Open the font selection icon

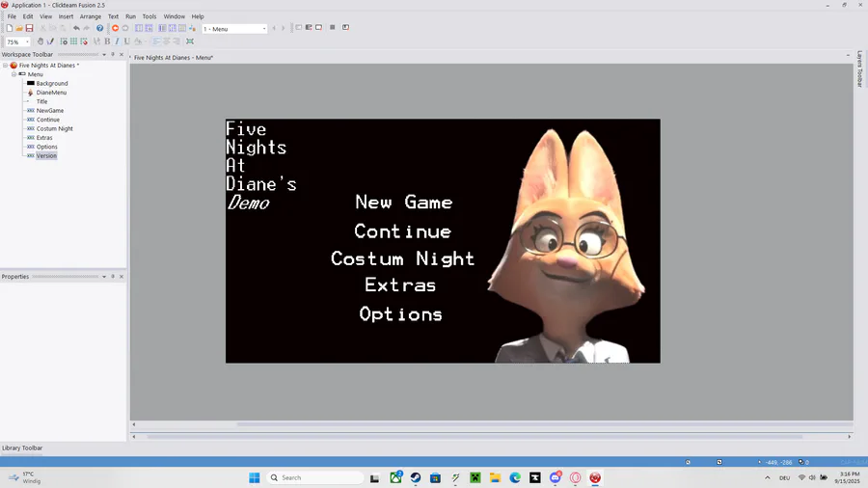(x=96, y=41)
